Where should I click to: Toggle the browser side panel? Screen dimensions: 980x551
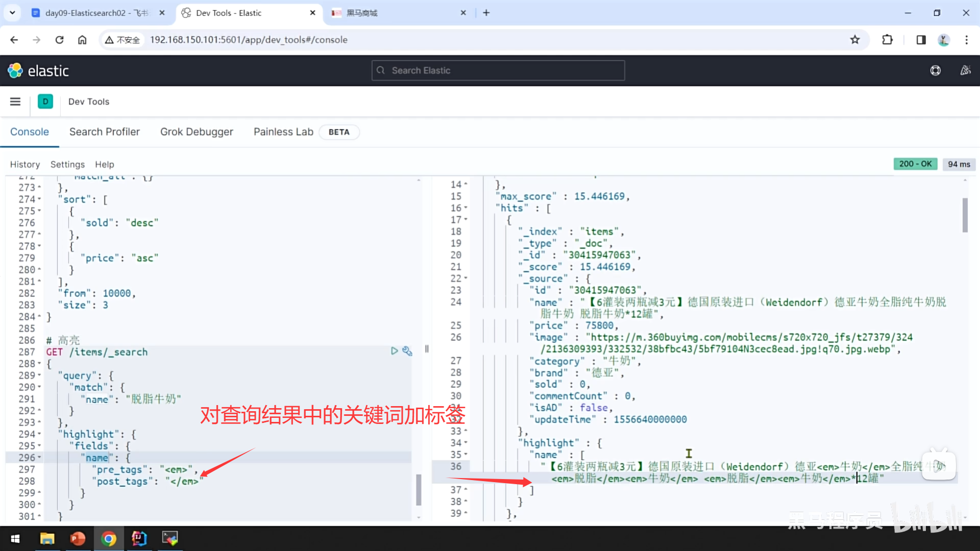pyautogui.click(x=921, y=40)
